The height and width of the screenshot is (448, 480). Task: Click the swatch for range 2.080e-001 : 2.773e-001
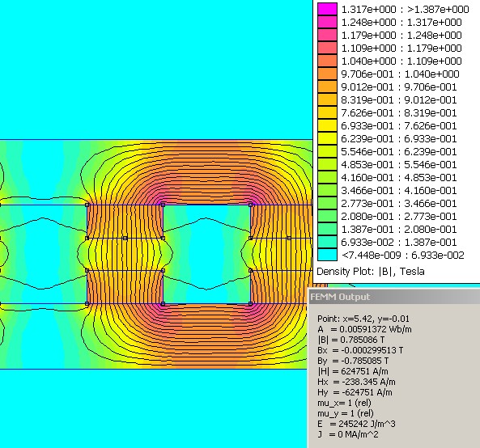click(x=327, y=216)
